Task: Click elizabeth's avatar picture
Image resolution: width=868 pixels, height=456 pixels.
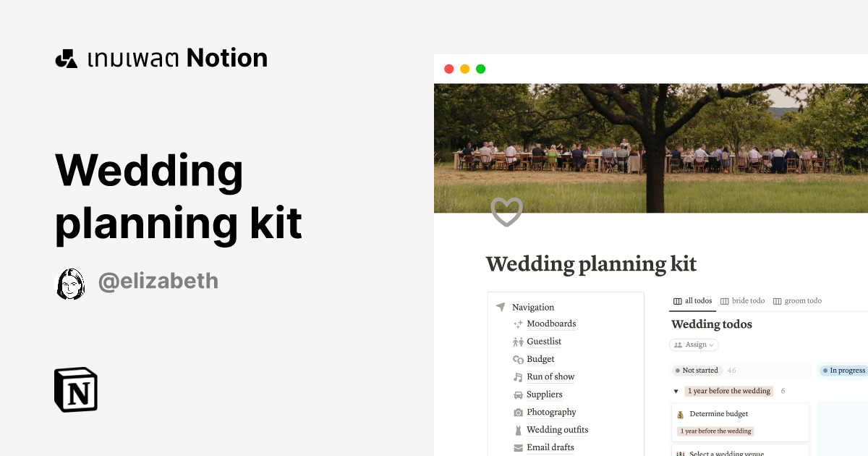Action: point(70,284)
